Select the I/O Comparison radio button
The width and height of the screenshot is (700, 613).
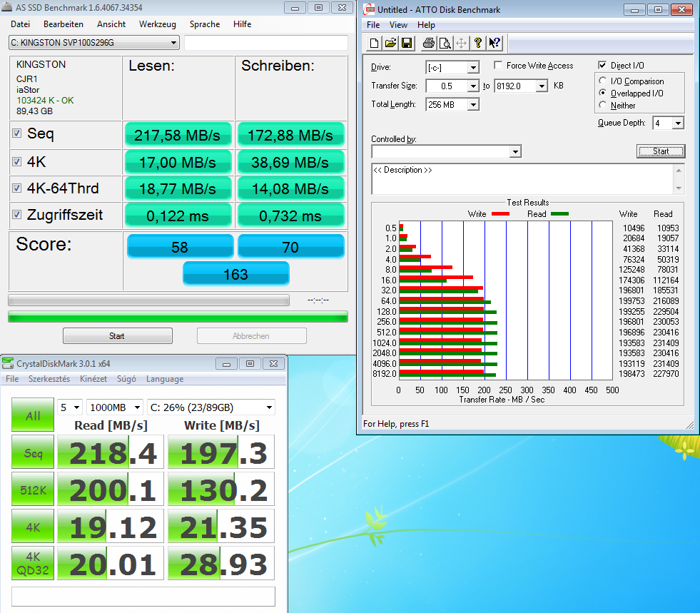[604, 81]
